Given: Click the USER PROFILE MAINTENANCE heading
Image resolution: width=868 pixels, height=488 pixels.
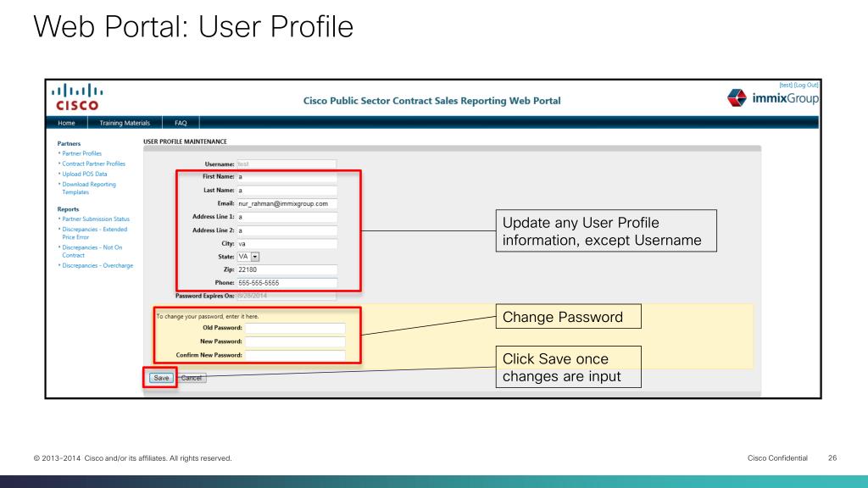Looking at the screenshot, I should pos(185,141).
